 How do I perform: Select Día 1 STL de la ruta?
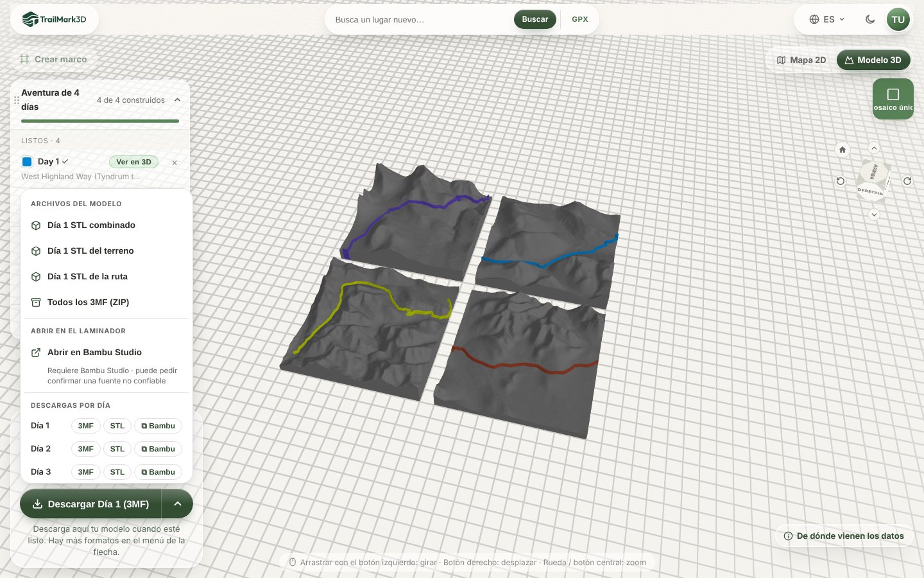click(107, 277)
